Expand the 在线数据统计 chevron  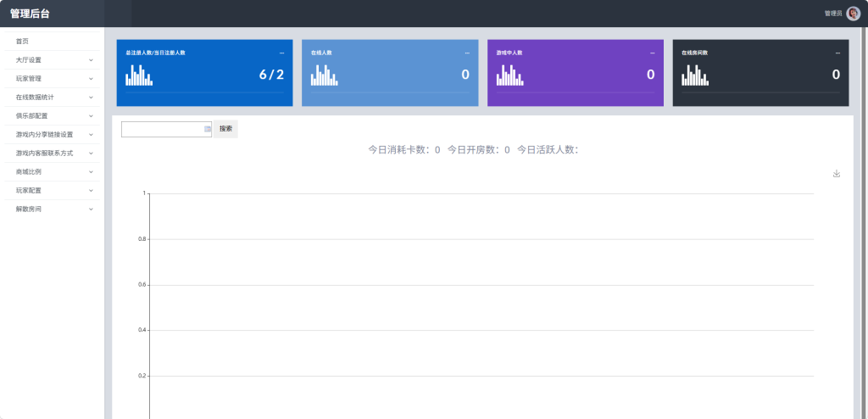coord(92,98)
